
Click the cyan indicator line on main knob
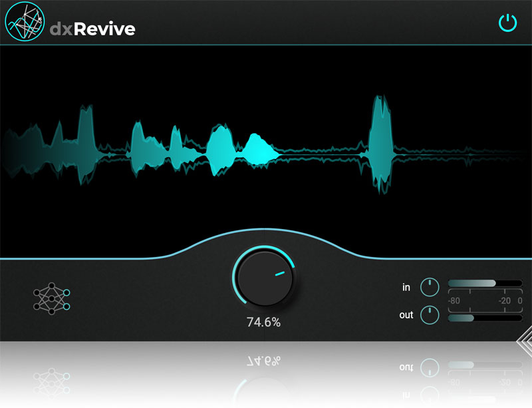280,274
